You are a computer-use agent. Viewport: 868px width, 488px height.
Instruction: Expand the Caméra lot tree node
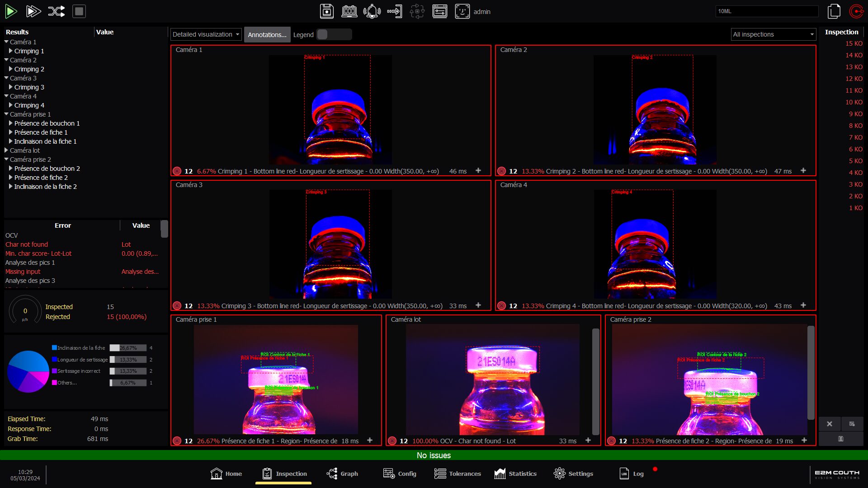pos(6,150)
